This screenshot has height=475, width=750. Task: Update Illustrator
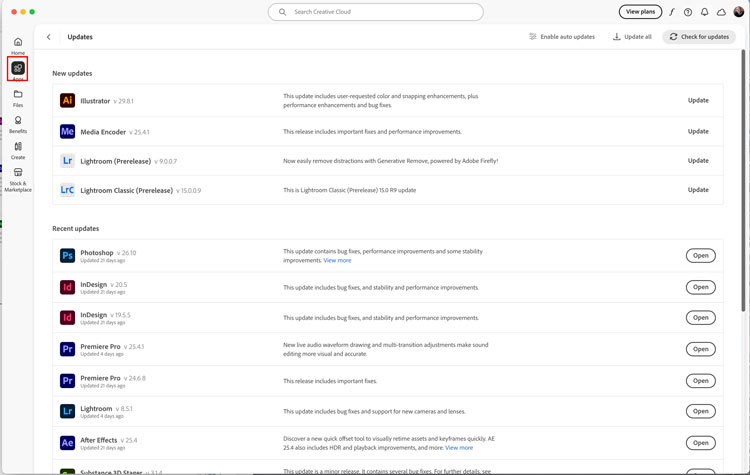click(x=698, y=100)
